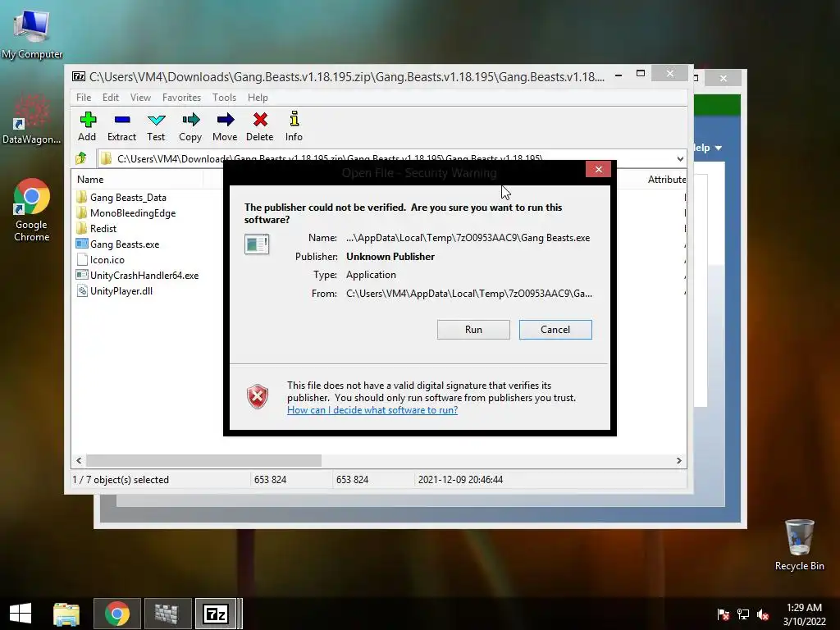
Task: Click Run in the Security Warning dialog
Action: click(473, 330)
